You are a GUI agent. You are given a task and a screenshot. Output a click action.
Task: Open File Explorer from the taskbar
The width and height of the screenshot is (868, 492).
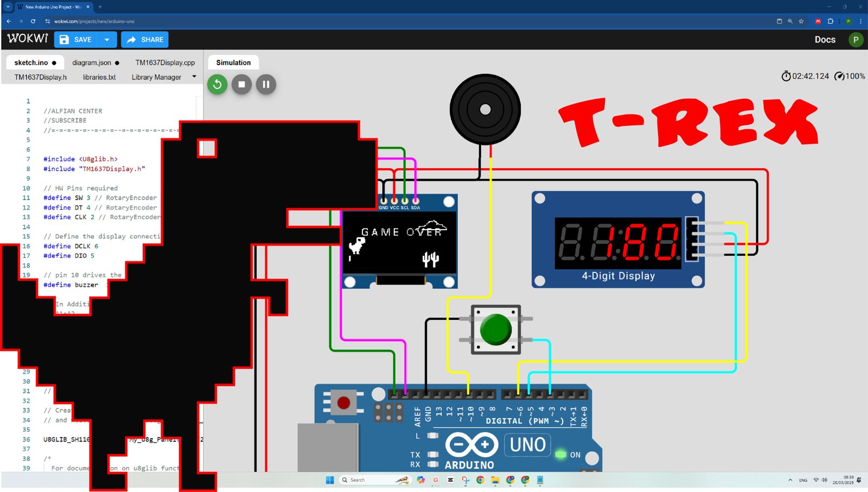[x=495, y=480]
